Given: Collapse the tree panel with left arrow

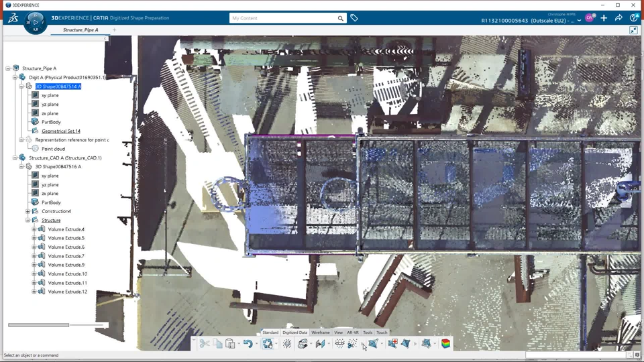Looking at the screenshot, I should tap(105, 39).
